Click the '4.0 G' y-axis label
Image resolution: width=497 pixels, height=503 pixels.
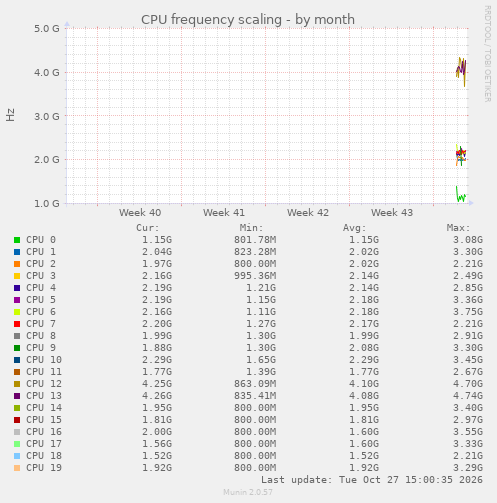pos(47,72)
